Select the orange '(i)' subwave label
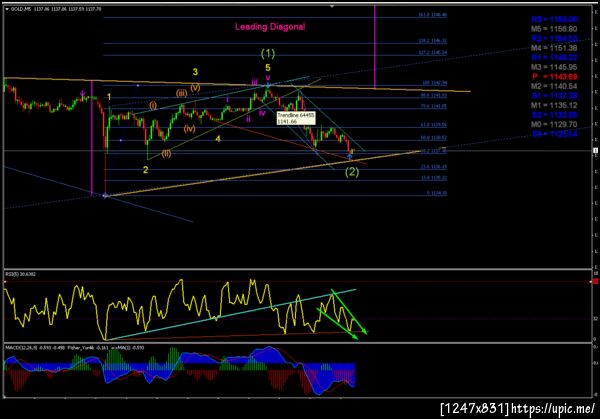This screenshot has height=419, width=600. (x=153, y=105)
